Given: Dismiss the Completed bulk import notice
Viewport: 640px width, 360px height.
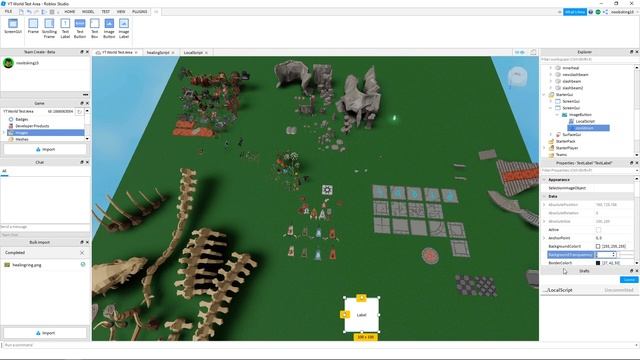Looking at the screenshot, I should pyautogui.click(x=82, y=253).
